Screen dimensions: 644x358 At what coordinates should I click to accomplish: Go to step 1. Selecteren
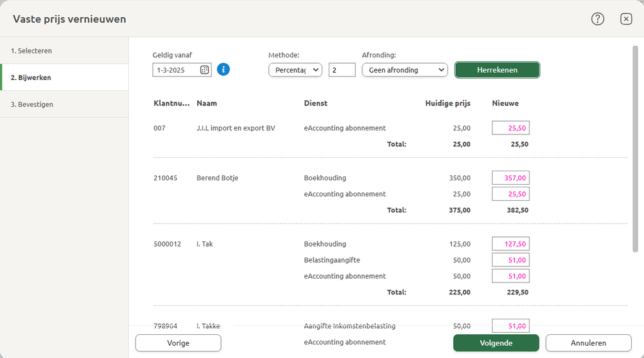[x=64, y=50]
